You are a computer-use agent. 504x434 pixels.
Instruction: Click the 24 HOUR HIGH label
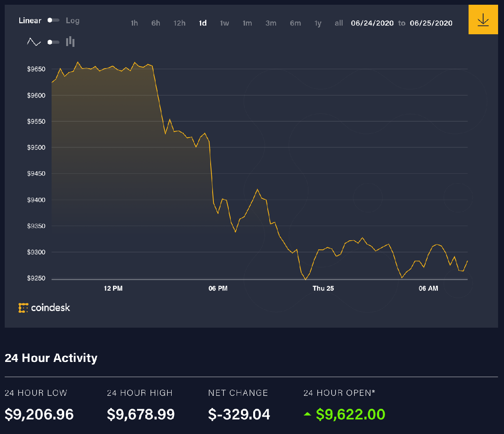click(x=140, y=393)
